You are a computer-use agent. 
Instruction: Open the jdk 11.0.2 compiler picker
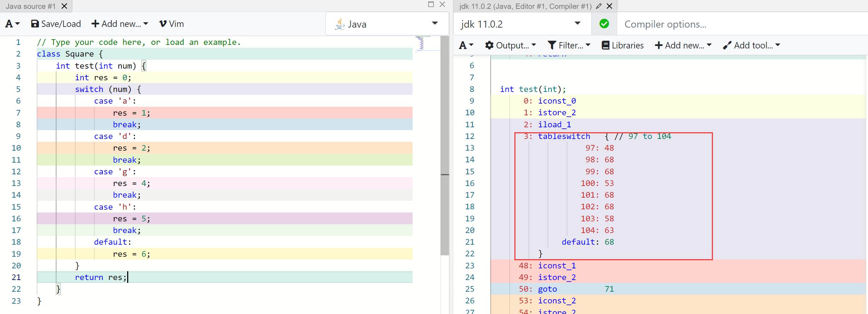coord(522,24)
